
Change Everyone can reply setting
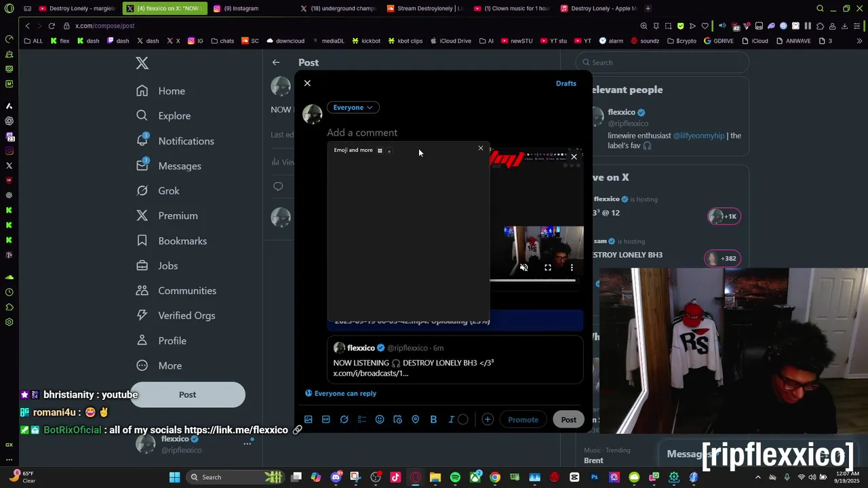341,393
